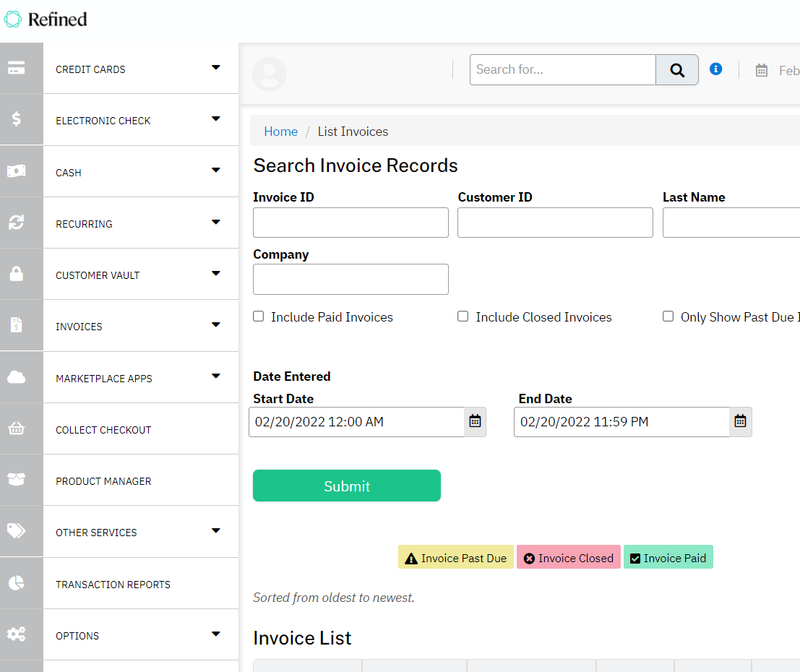Select the Credit Cards menu label
This screenshot has width=800, height=672.
pos(90,69)
